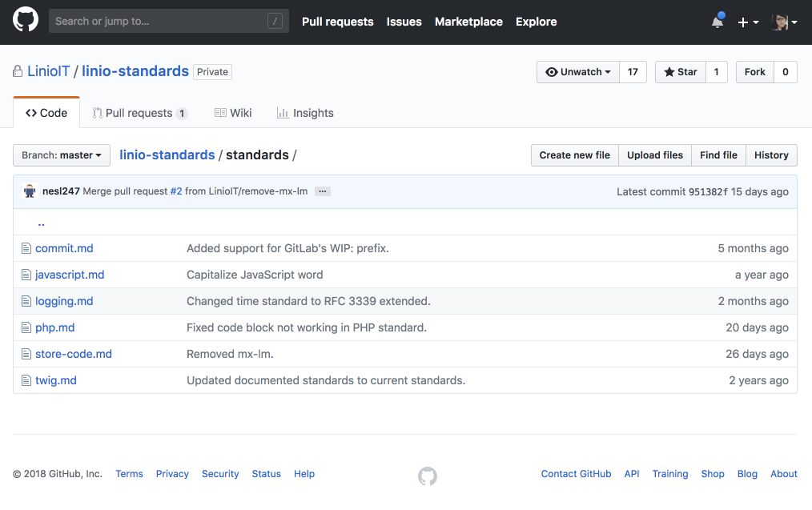Open commit 'Changed time standard to RFC 3339 extended.'
Screen dimensions: 812x510
(x=308, y=301)
